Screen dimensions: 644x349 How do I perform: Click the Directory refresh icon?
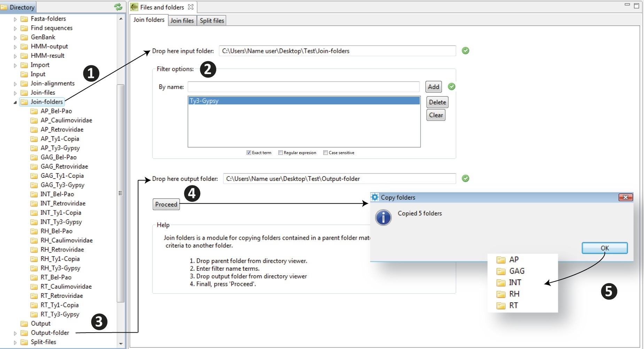click(x=118, y=7)
